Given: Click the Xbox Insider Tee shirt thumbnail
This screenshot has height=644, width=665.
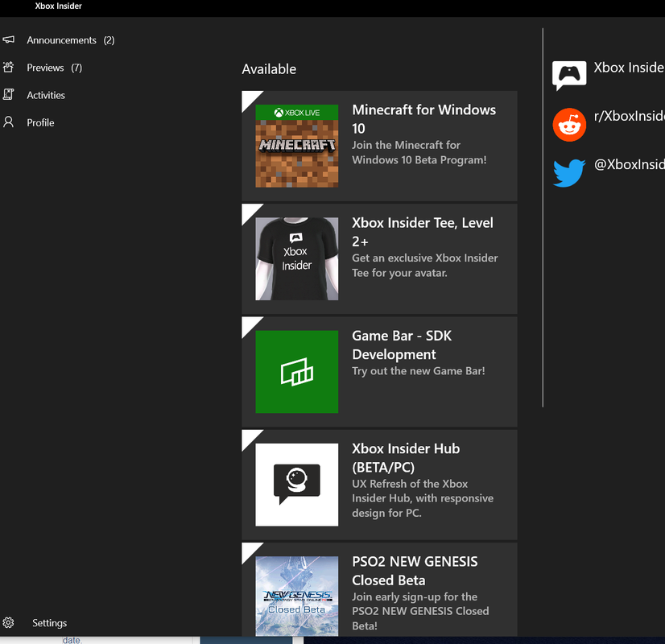Looking at the screenshot, I should 297,258.
